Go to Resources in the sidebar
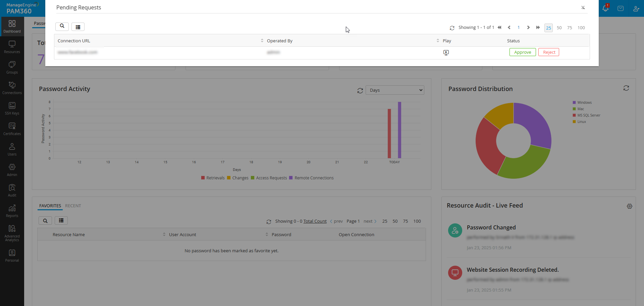The height and width of the screenshot is (306, 644). pyautogui.click(x=12, y=47)
